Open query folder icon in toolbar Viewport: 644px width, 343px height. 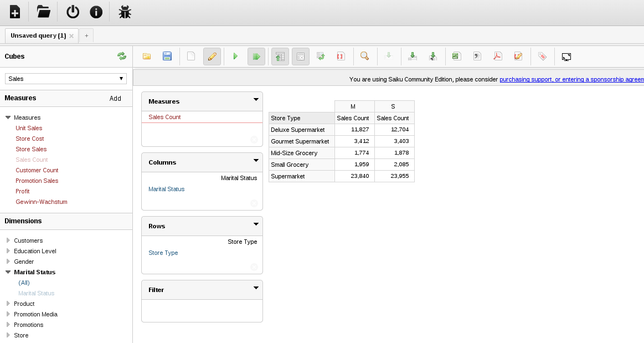(147, 57)
